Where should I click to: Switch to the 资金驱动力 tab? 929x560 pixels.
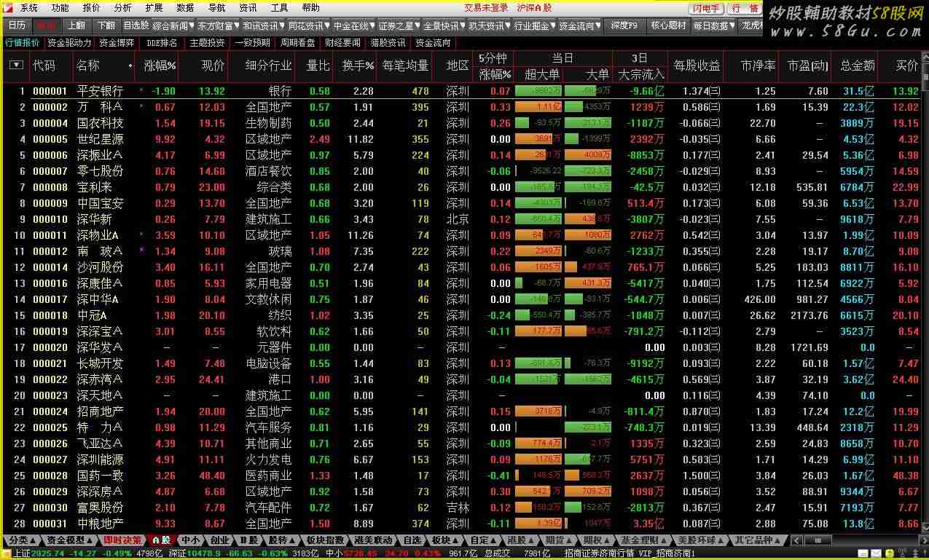(70, 43)
